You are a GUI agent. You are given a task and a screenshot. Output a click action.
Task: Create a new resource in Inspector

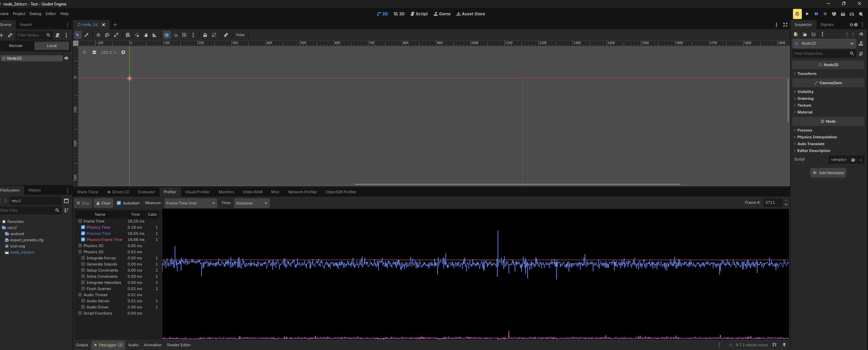pos(796,34)
